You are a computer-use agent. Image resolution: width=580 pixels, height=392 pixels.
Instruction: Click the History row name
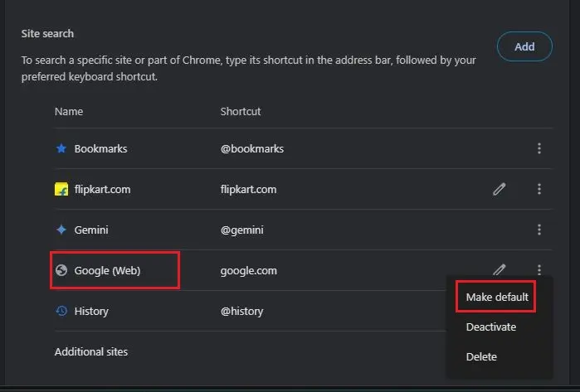pyautogui.click(x=91, y=312)
